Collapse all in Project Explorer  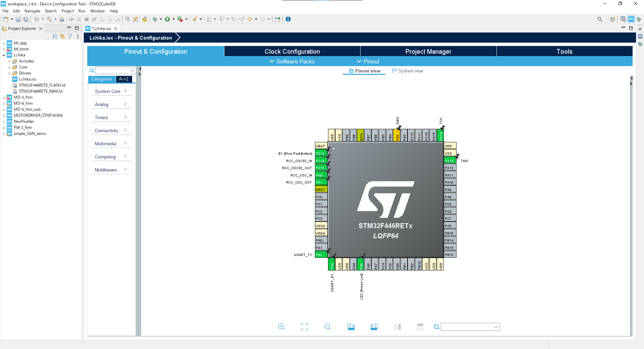(x=55, y=36)
